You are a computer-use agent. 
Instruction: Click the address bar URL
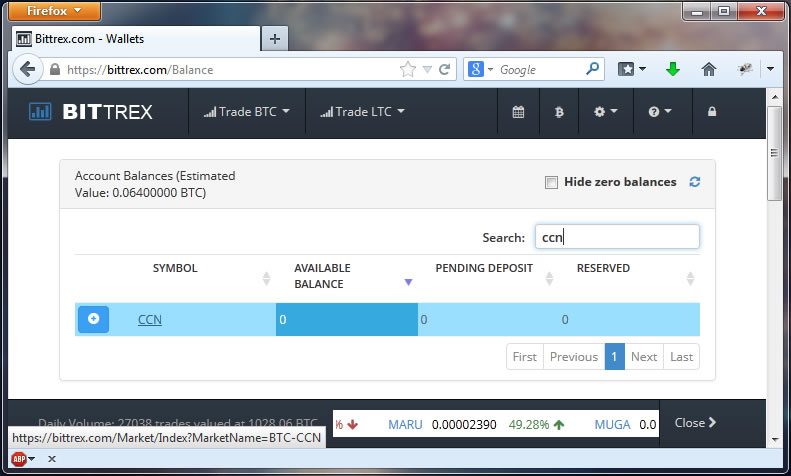tap(140, 70)
